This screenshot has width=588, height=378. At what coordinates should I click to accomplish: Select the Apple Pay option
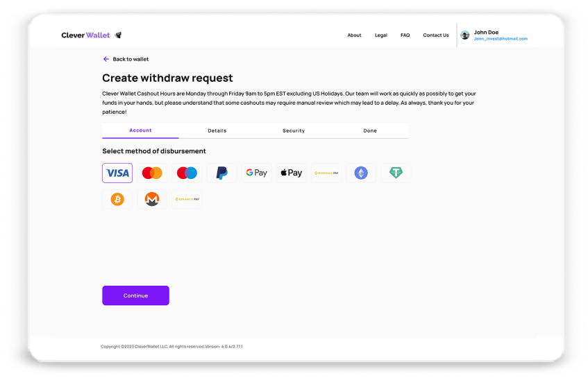[291, 173]
